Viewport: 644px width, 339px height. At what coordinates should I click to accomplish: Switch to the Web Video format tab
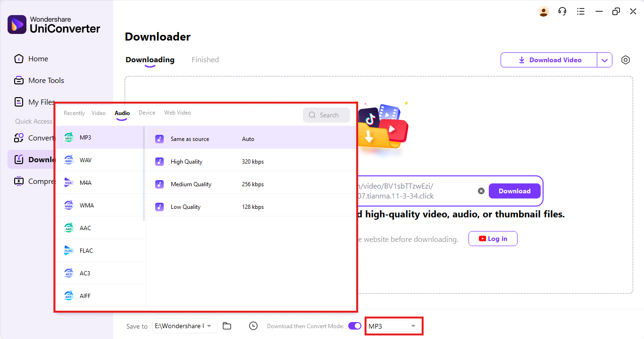177,113
